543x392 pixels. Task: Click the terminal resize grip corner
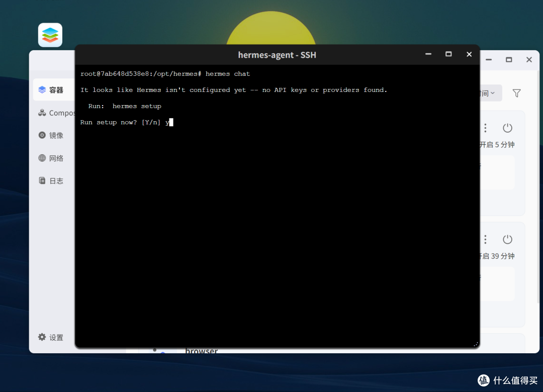[x=476, y=344]
